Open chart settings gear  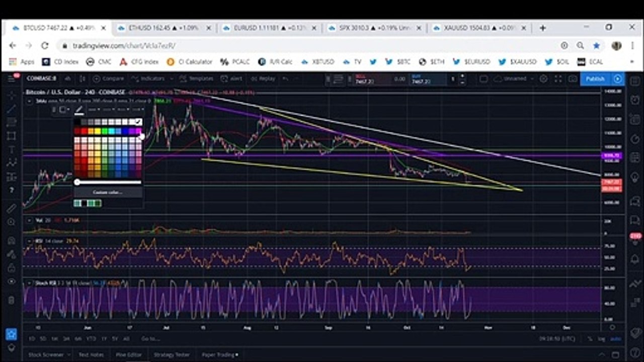[x=543, y=79]
